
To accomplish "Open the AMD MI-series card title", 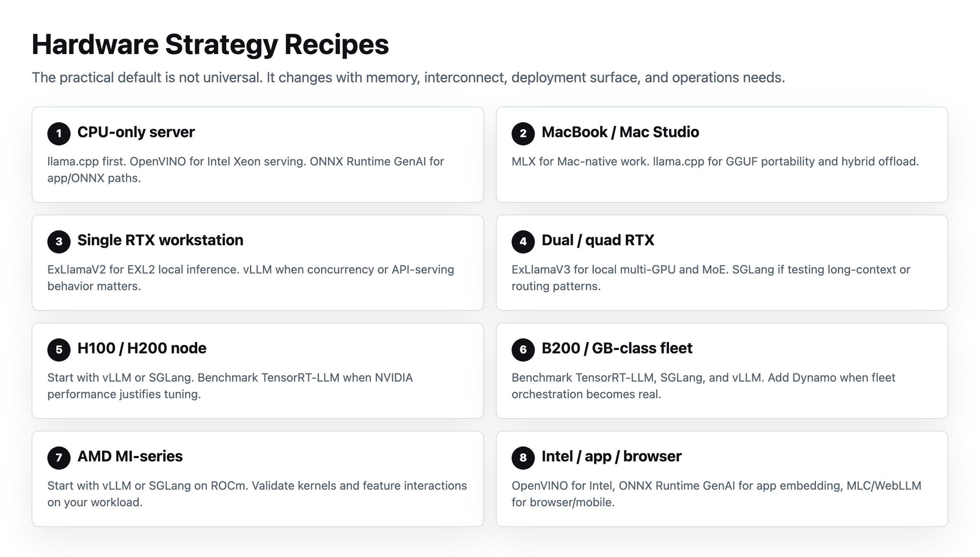I will (x=130, y=456).
